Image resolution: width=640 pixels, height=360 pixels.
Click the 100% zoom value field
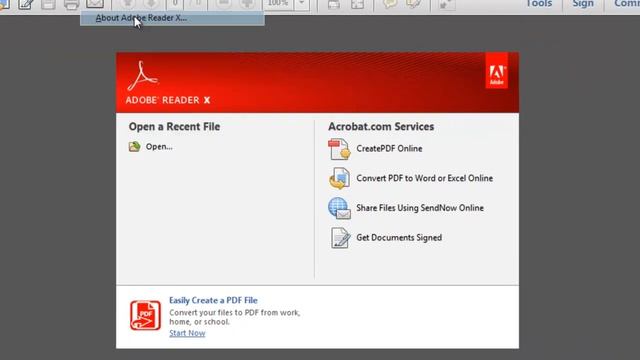coord(278,4)
